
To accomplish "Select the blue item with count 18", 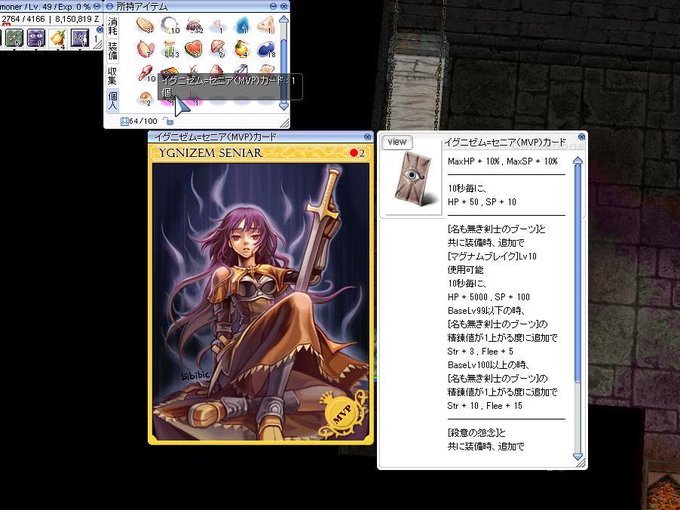I will [266, 49].
